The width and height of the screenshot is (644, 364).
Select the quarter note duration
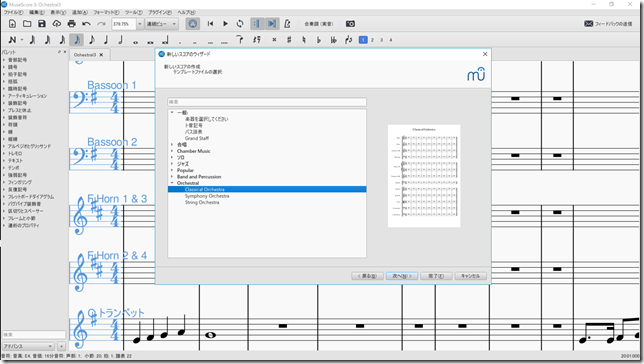(106, 40)
